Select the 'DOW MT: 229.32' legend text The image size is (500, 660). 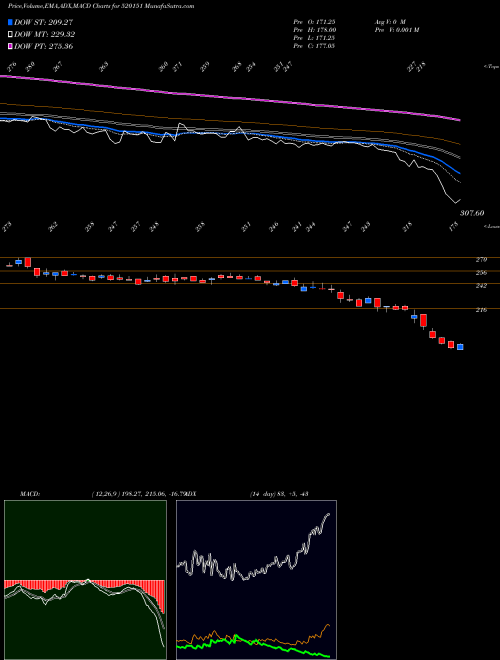click(45, 35)
